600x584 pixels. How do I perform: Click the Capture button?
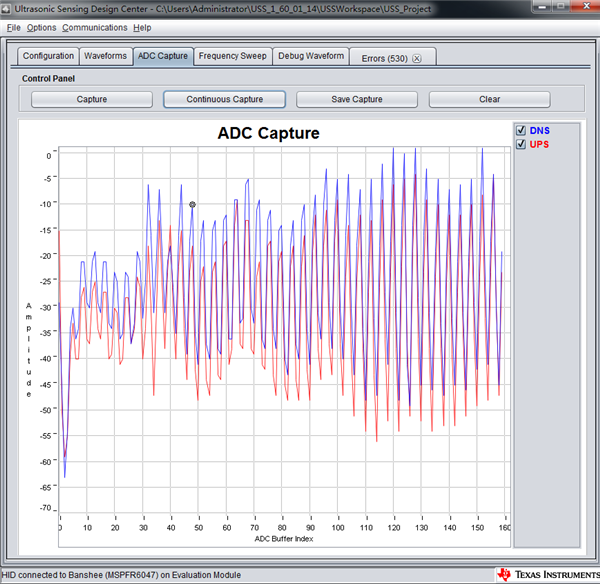(x=92, y=100)
